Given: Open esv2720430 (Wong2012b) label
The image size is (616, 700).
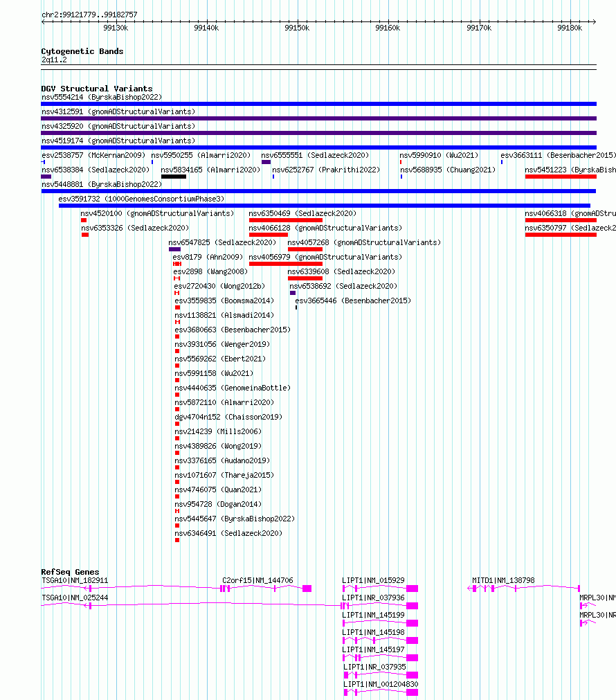Looking at the screenshot, I should (x=219, y=286).
